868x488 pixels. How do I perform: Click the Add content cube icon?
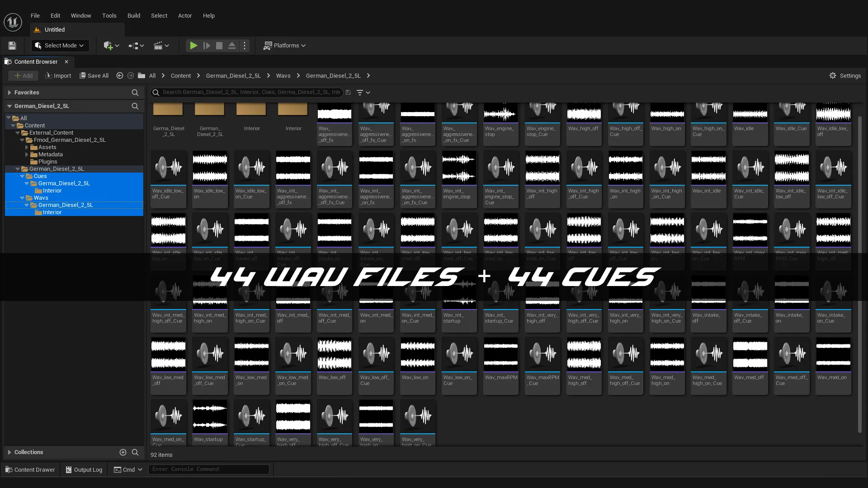coord(111,46)
